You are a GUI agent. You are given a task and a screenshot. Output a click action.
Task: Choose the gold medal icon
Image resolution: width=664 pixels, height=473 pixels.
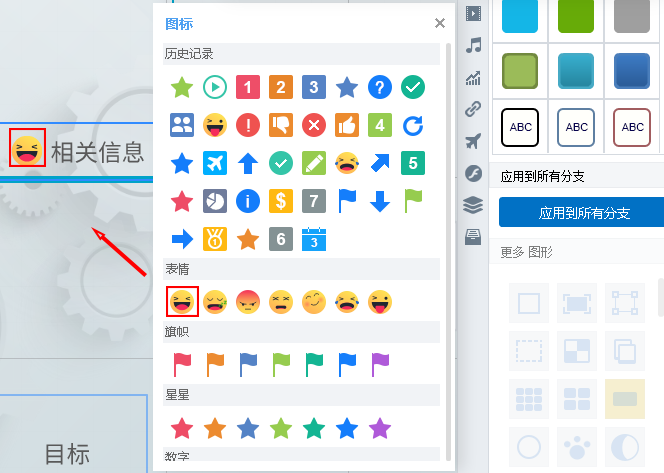coord(214,239)
